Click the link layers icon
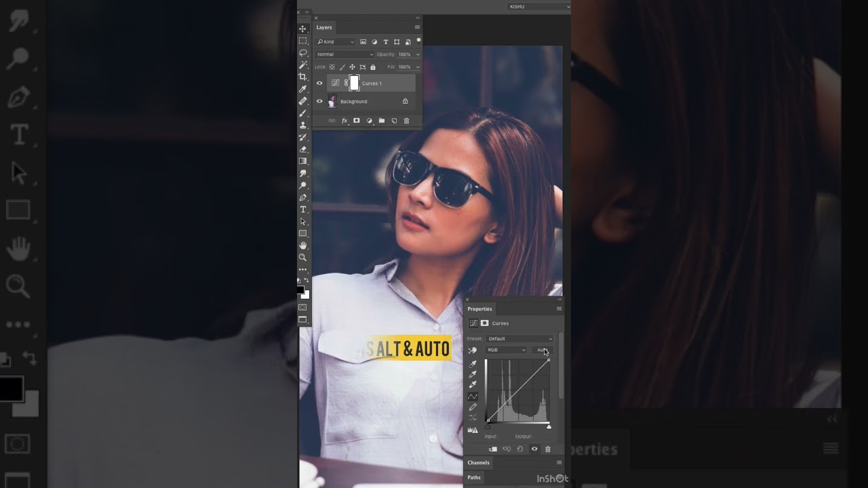 point(332,121)
